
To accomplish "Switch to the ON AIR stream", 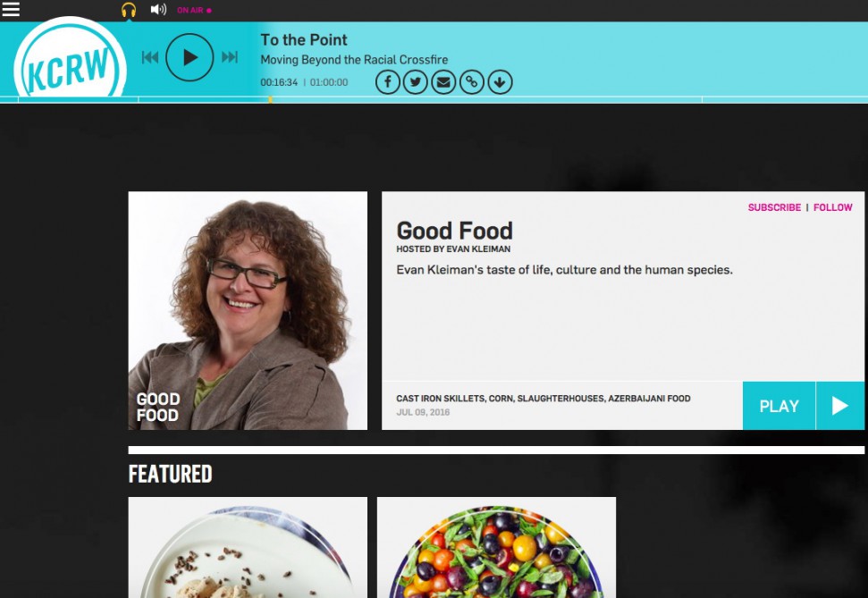I will (194, 10).
